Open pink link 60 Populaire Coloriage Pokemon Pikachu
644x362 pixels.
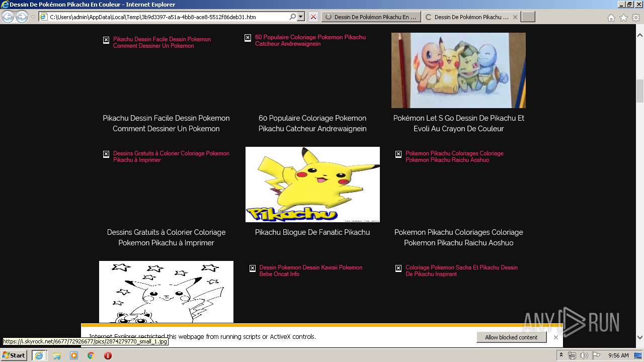pyautogui.click(x=310, y=40)
